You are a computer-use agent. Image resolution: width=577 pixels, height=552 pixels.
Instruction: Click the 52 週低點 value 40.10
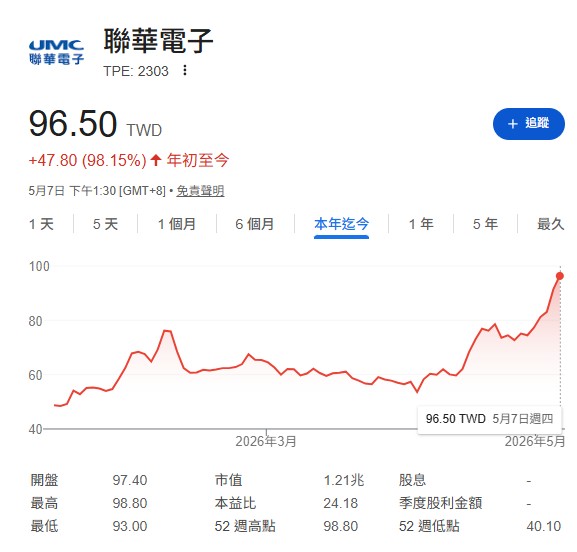pos(544,526)
